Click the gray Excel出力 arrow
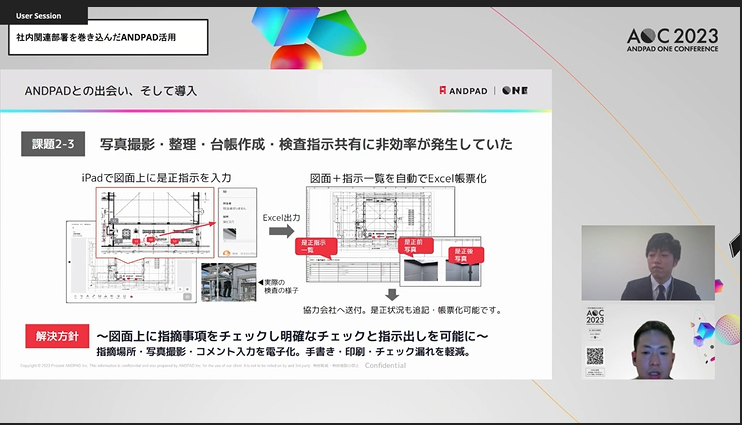Viewport: 742px width, 425px height. pos(282,231)
